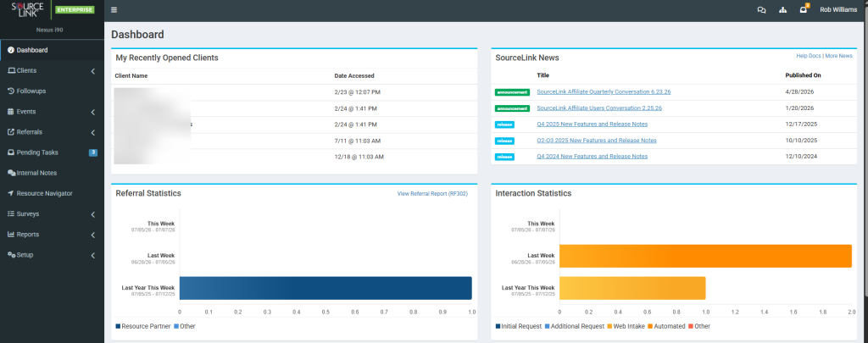Viewport: 868px width, 343px height.
Task: Open Q2-Q3 2025 New Features and Release Notes
Action: click(597, 140)
